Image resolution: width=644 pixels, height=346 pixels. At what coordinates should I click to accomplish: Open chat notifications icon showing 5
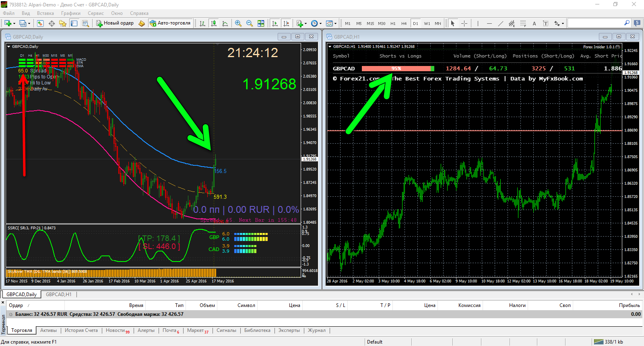point(637,23)
